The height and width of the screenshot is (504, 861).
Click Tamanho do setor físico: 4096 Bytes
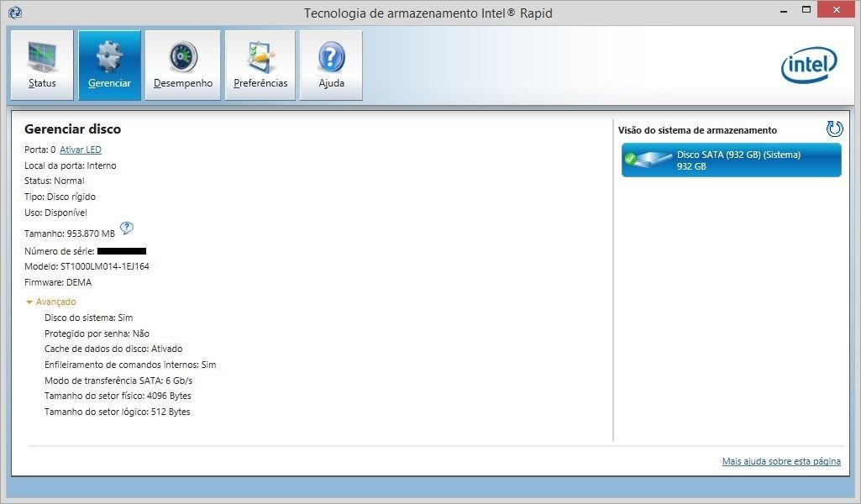coord(118,396)
